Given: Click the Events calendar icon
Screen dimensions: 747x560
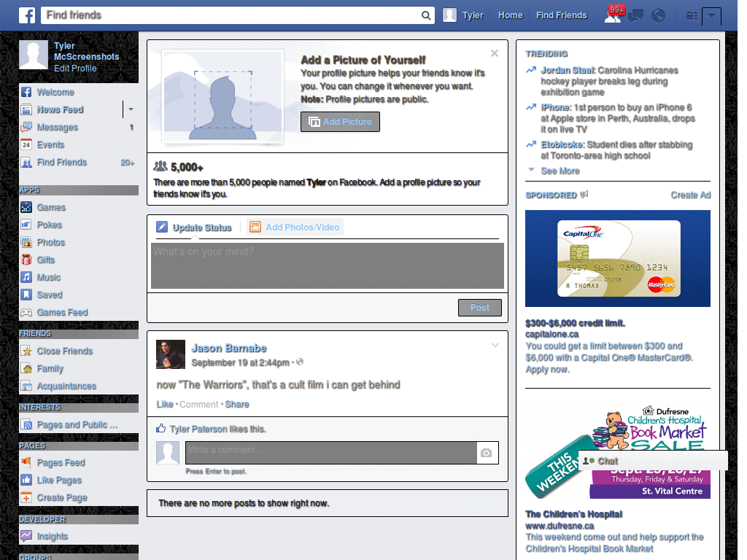Looking at the screenshot, I should point(26,145).
